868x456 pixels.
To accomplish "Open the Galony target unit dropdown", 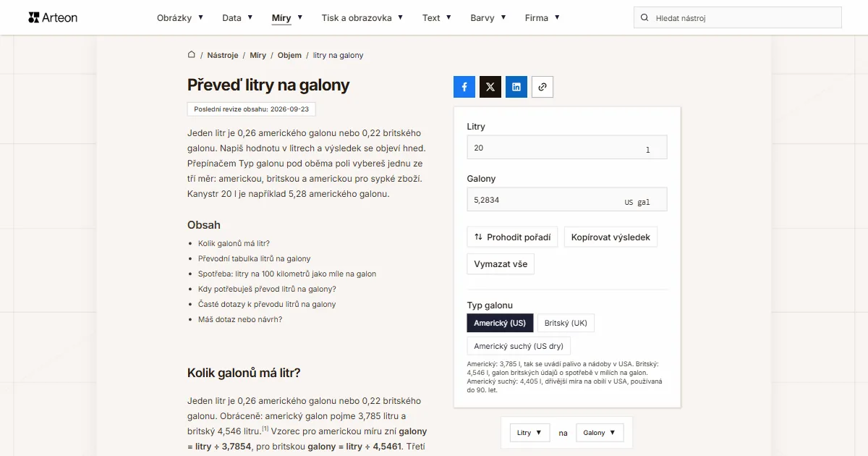I will click(x=600, y=433).
